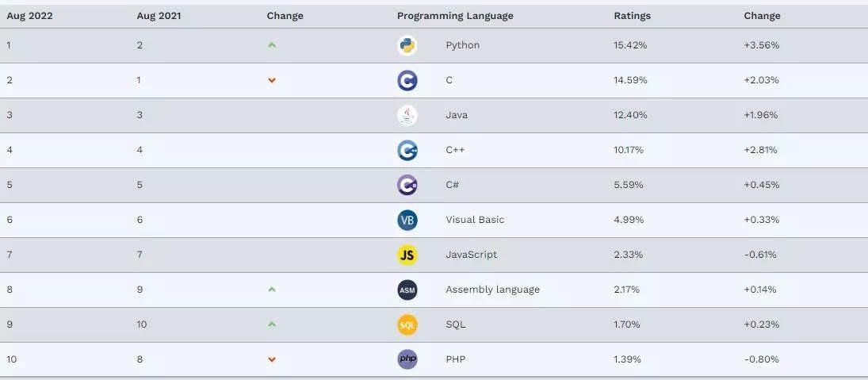Click the orange SQL icon
The width and height of the screenshot is (868, 380).
(x=407, y=324)
